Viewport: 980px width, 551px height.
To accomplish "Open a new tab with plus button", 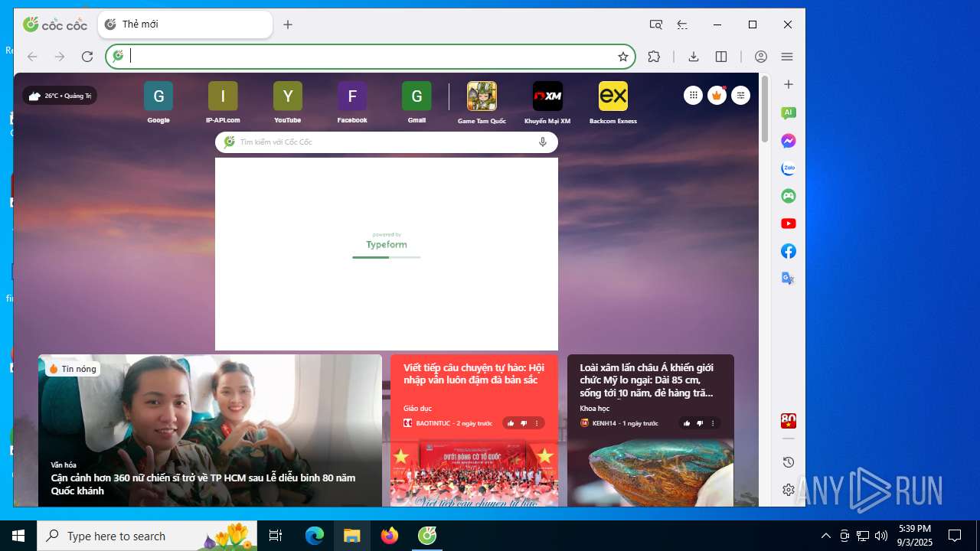I will (x=288, y=24).
